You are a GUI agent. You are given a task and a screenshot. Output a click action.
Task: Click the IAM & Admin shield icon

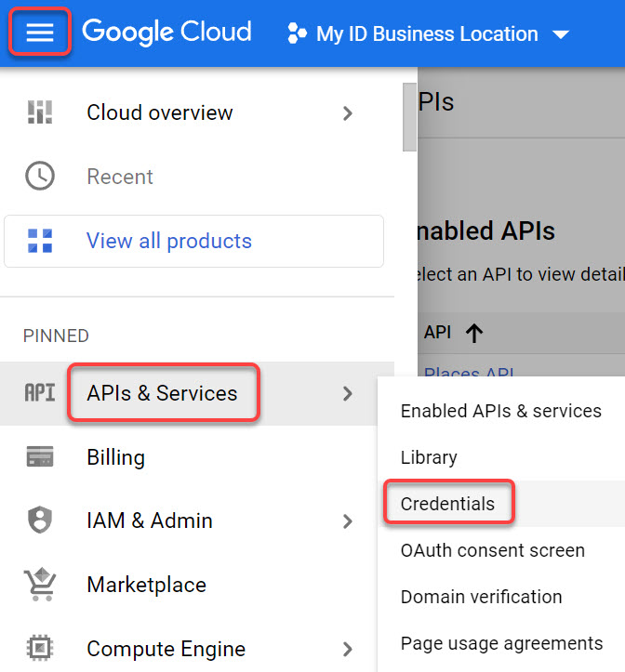40,521
